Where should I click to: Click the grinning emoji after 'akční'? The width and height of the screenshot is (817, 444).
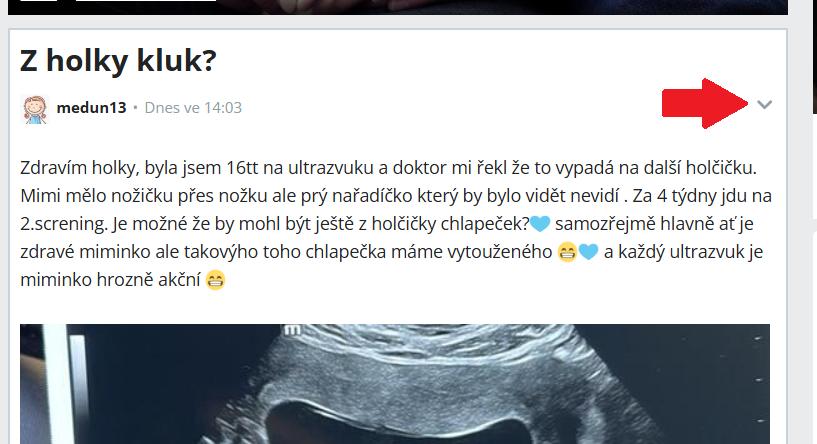215,280
